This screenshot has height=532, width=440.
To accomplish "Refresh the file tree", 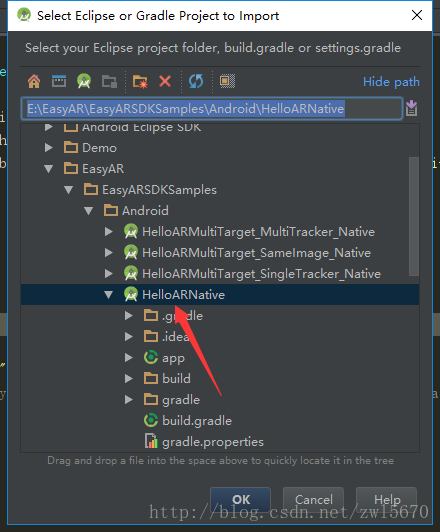I will (x=196, y=81).
